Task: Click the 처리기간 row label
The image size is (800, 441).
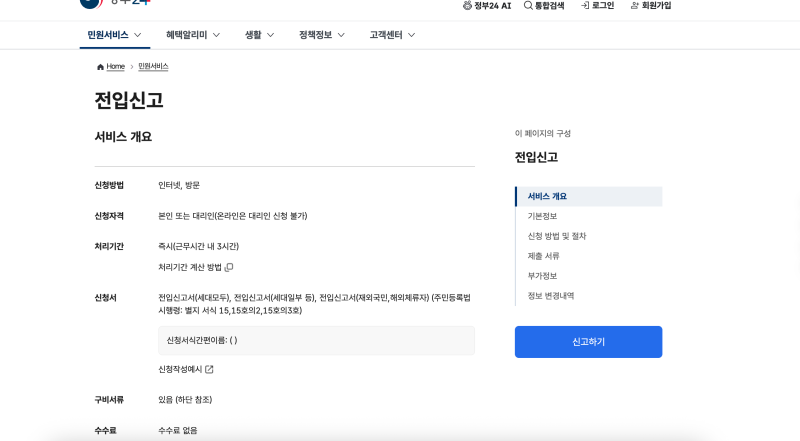Action: point(109,247)
